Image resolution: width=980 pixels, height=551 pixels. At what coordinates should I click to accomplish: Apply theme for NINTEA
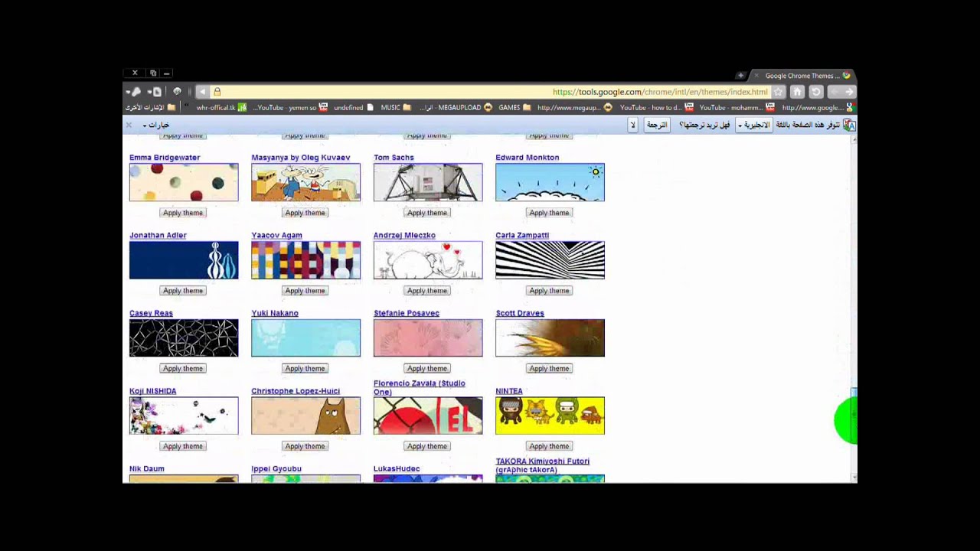point(549,446)
